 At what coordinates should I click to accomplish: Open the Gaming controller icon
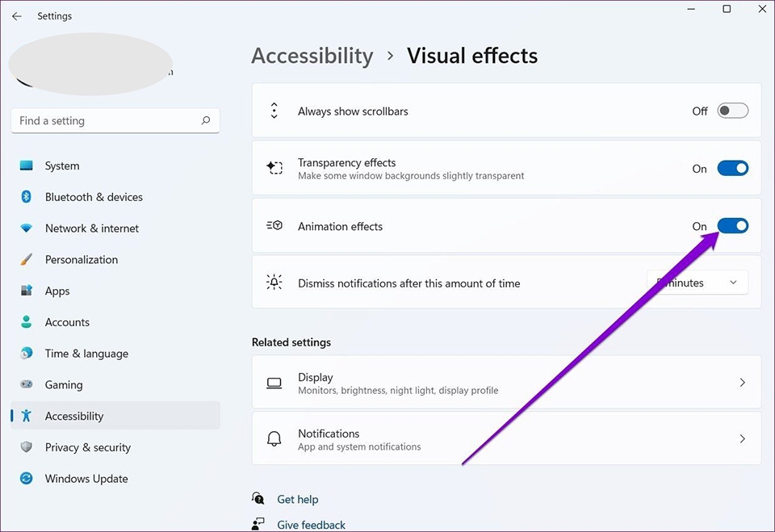coord(27,385)
